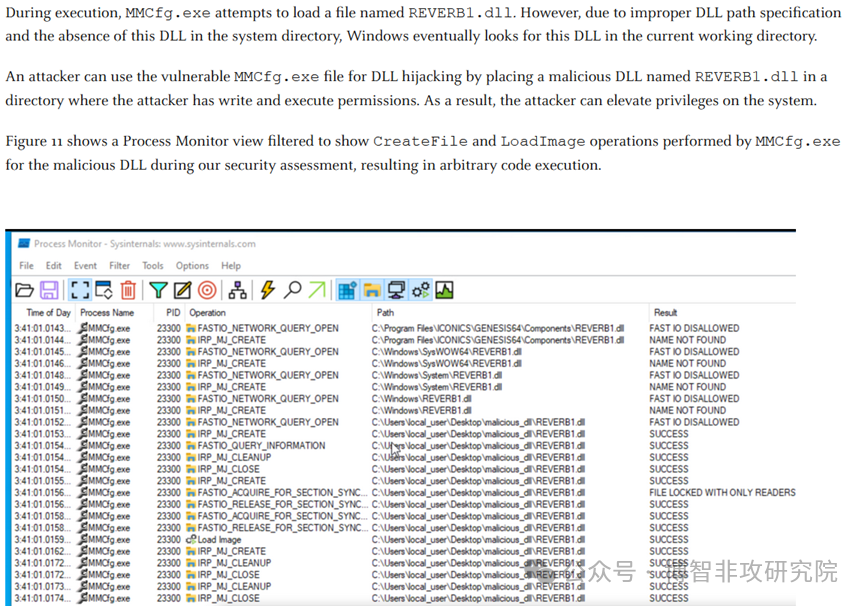Select the row timed 3:41:01.0148
865x606 pixels.
coord(405,375)
